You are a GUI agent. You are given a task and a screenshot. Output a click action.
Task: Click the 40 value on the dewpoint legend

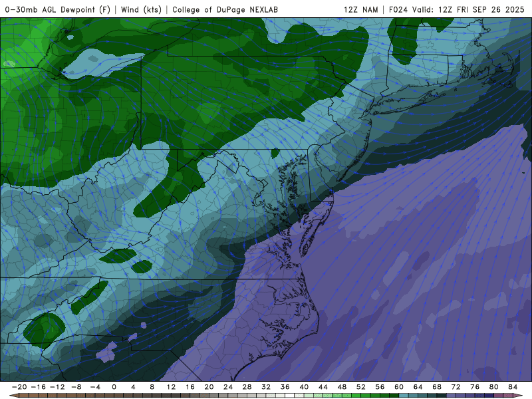tap(304, 387)
